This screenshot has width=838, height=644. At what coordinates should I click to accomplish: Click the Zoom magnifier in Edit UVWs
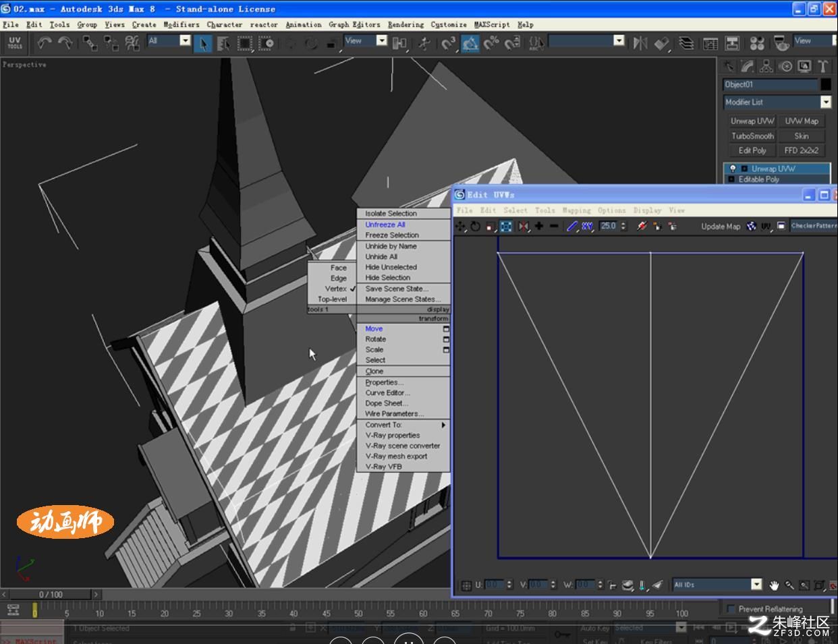pos(789,585)
